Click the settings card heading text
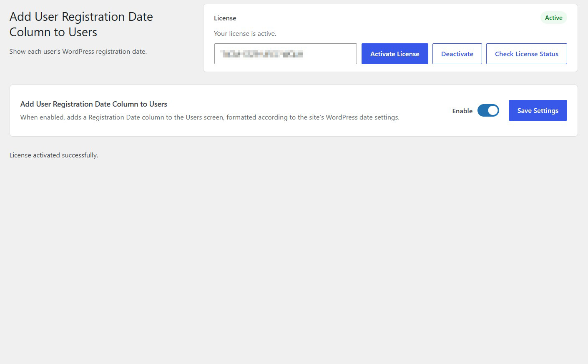This screenshot has width=588, height=364. tap(94, 104)
